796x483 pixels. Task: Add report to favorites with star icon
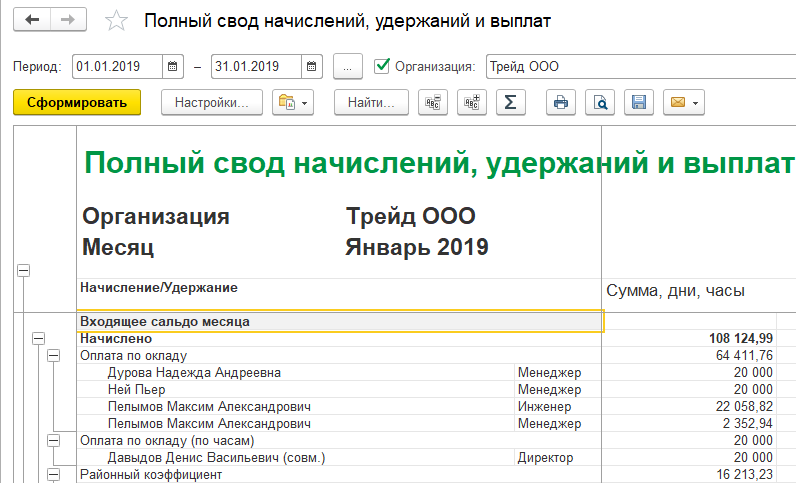pos(116,21)
